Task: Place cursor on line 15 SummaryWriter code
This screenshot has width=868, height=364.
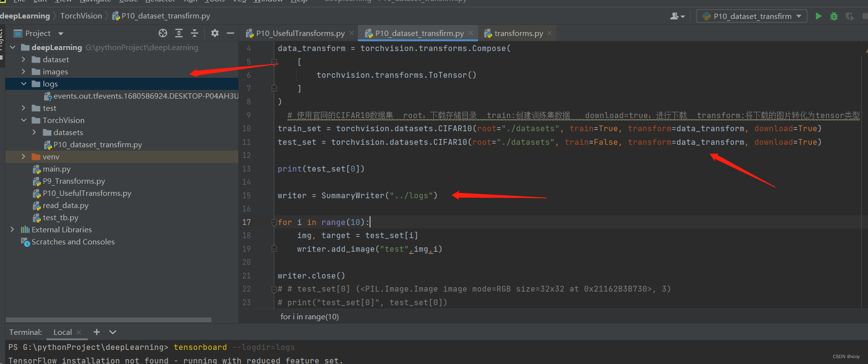Action: 357,195
